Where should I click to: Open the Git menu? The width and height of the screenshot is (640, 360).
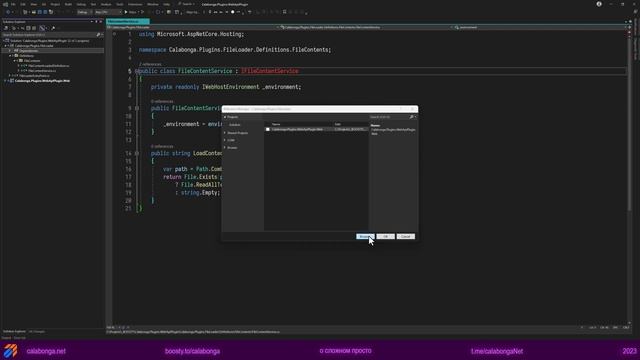click(x=44, y=4)
